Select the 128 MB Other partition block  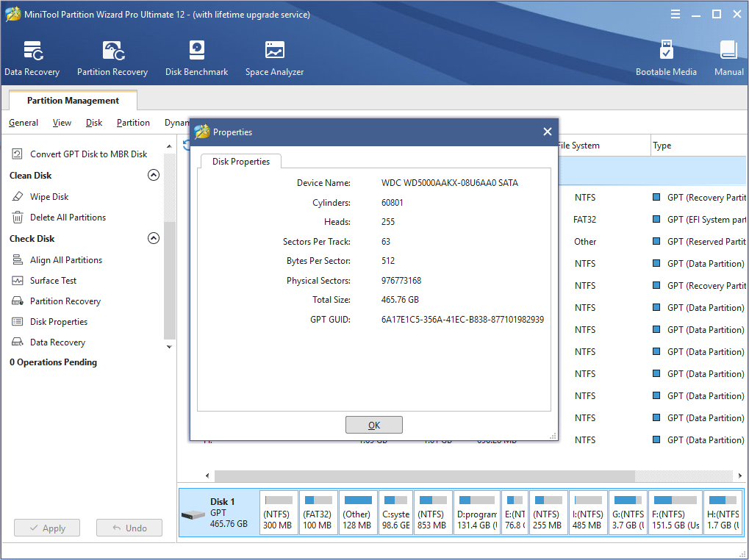pos(358,512)
